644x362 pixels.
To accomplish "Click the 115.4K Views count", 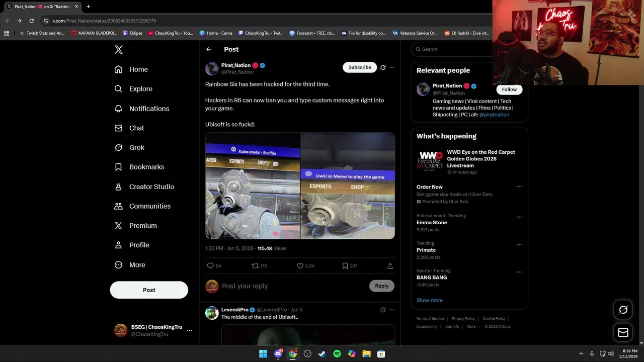I will [x=272, y=248].
